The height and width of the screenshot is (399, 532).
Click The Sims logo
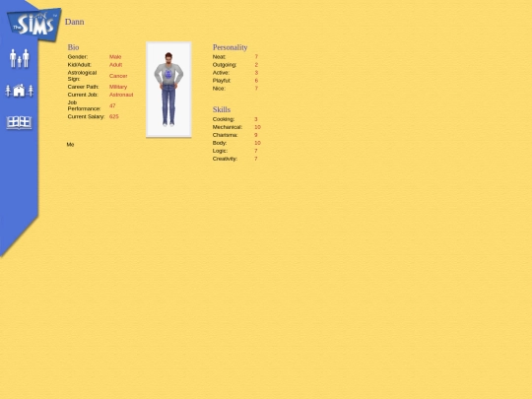(x=33, y=25)
